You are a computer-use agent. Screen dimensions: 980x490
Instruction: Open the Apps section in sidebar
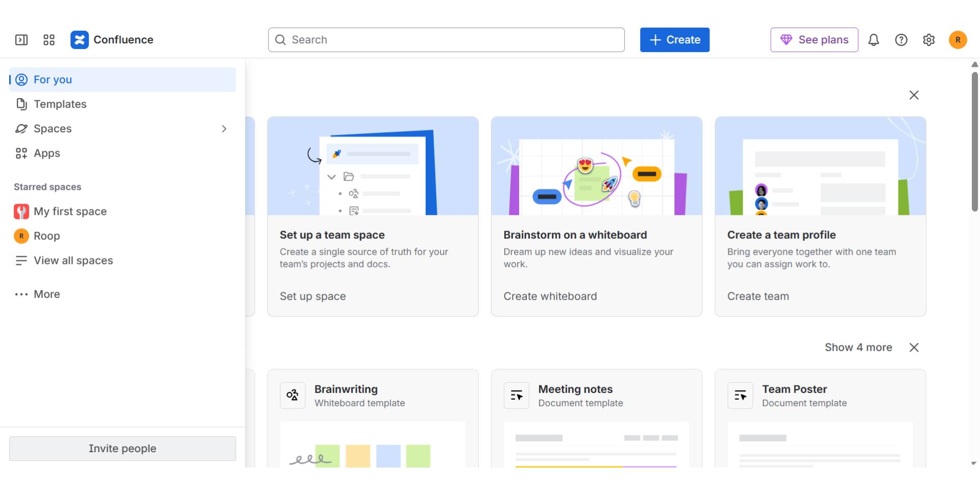(x=47, y=153)
